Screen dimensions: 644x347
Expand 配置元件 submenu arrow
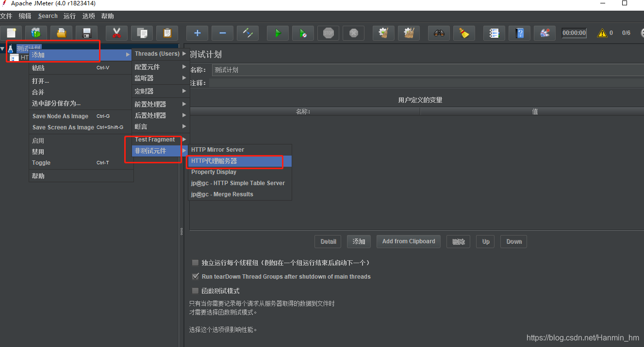pos(184,67)
